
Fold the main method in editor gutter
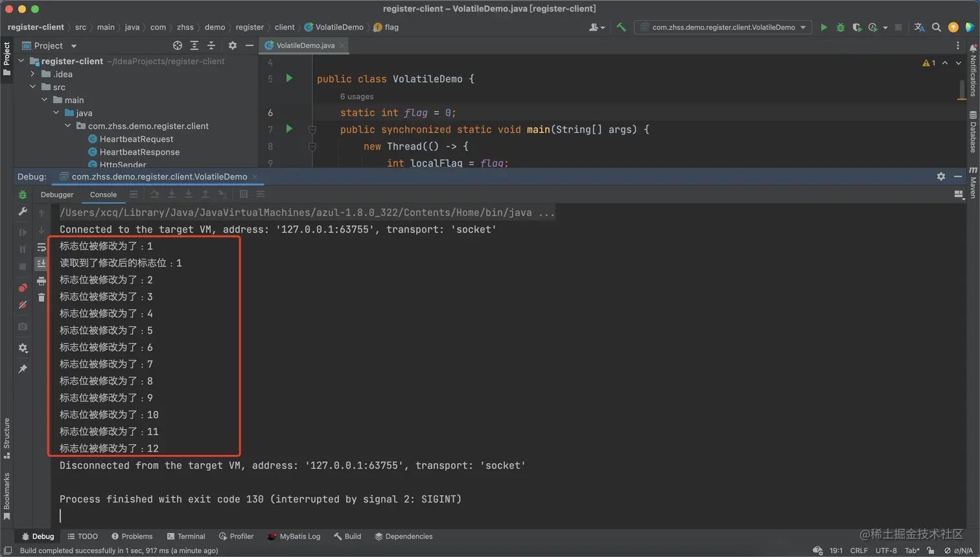tap(312, 130)
